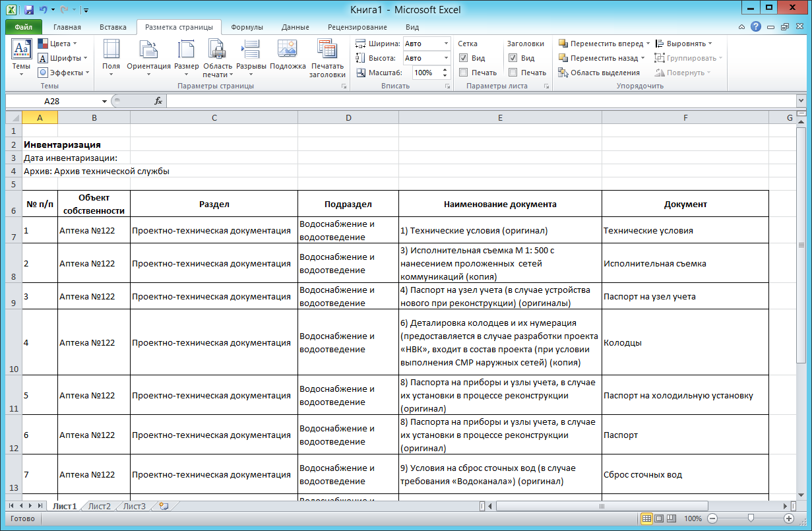Image resolution: width=812 pixels, height=531 pixels.
Task: Click the 100% zoom level button
Action: pos(693,518)
